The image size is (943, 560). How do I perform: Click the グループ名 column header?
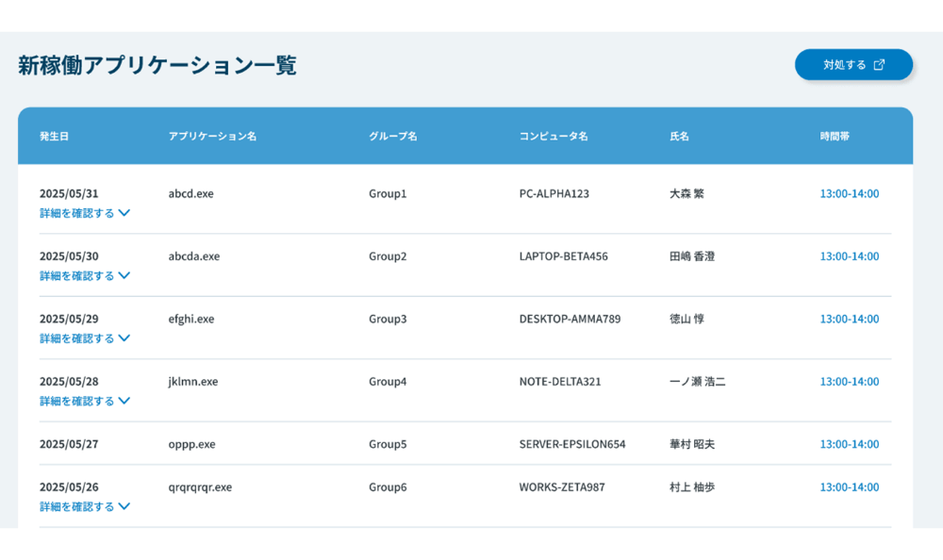tap(392, 136)
